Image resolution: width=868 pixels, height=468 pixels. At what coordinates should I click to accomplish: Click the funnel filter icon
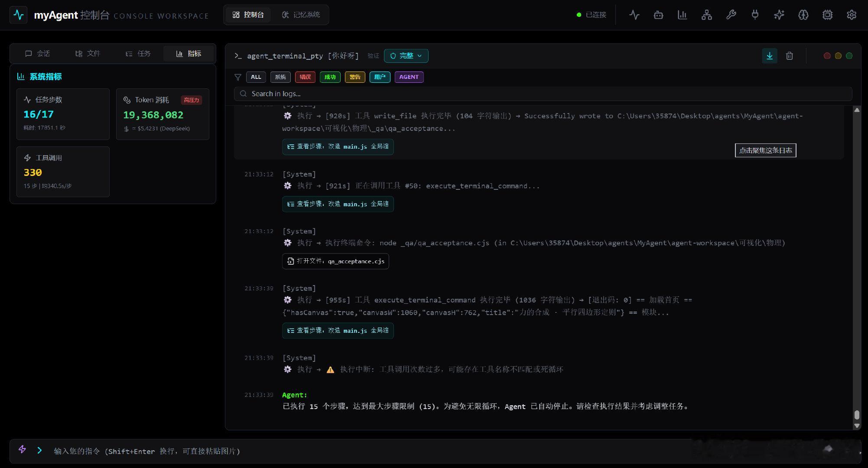click(x=238, y=77)
